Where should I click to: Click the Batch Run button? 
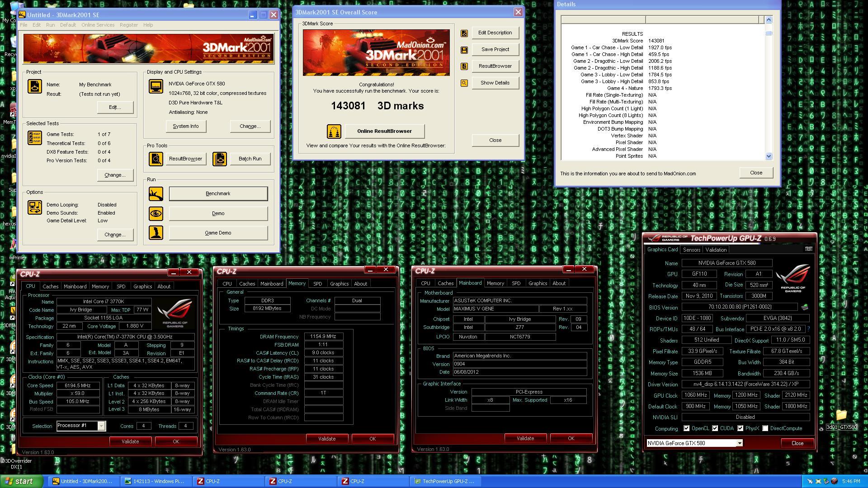click(250, 159)
